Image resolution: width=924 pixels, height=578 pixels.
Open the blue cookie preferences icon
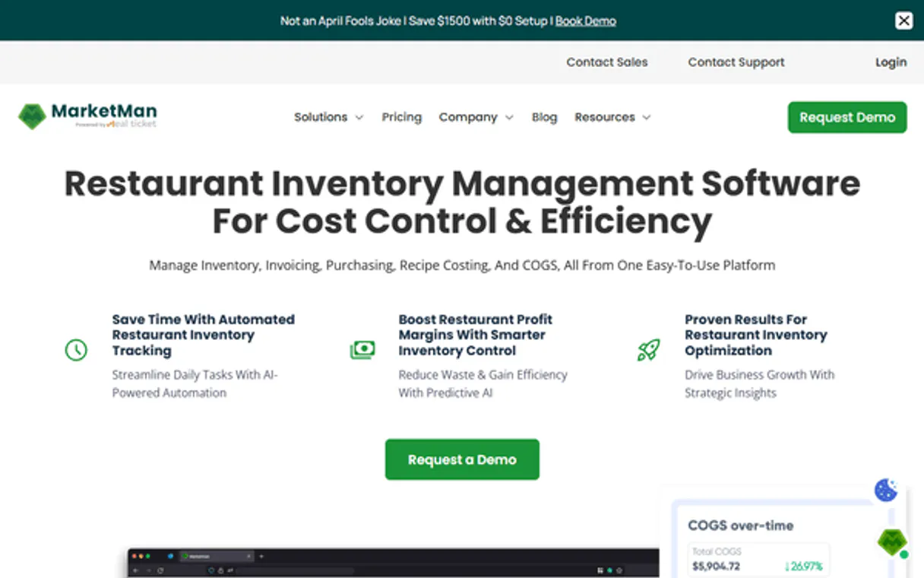[x=886, y=491]
